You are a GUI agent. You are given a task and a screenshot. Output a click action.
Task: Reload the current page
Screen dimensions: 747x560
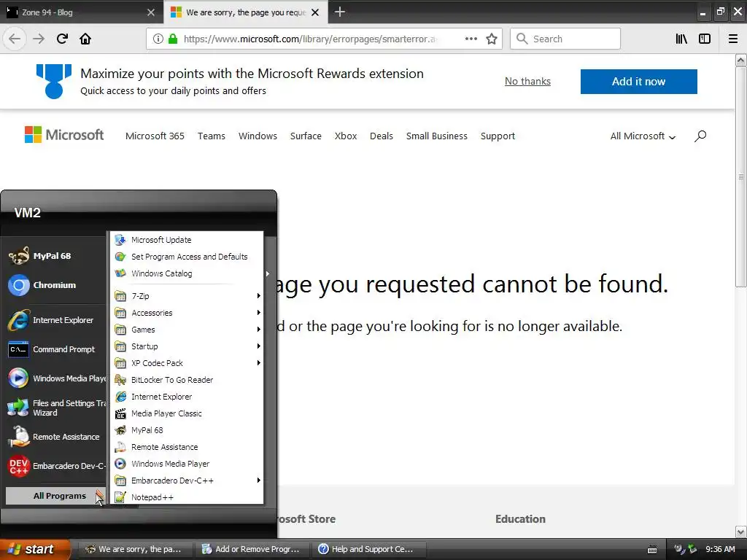point(62,39)
